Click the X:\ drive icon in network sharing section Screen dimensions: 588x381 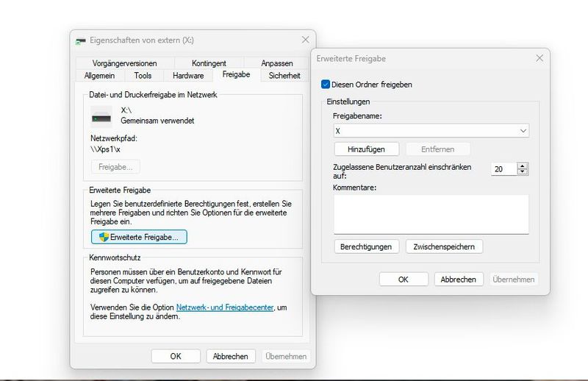click(x=101, y=117)
